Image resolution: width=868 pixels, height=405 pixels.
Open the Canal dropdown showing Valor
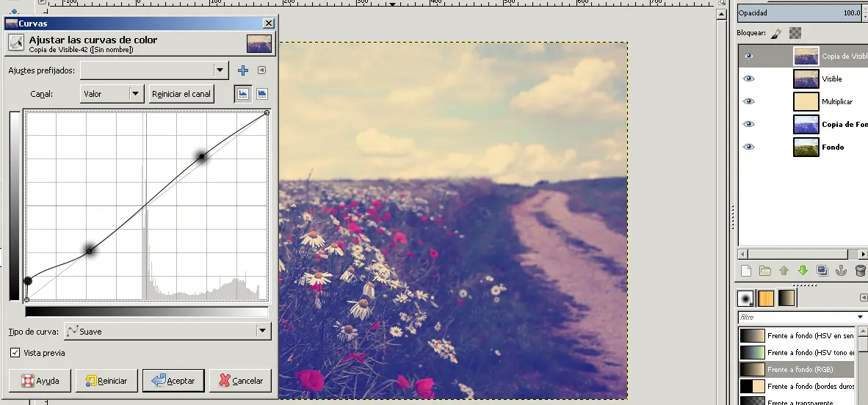[x=112, y=93]
